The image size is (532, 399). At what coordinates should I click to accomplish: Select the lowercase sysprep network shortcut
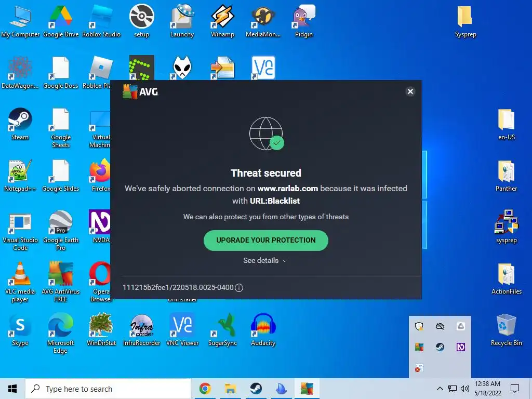pyautogui.click(x=506, y=227)
